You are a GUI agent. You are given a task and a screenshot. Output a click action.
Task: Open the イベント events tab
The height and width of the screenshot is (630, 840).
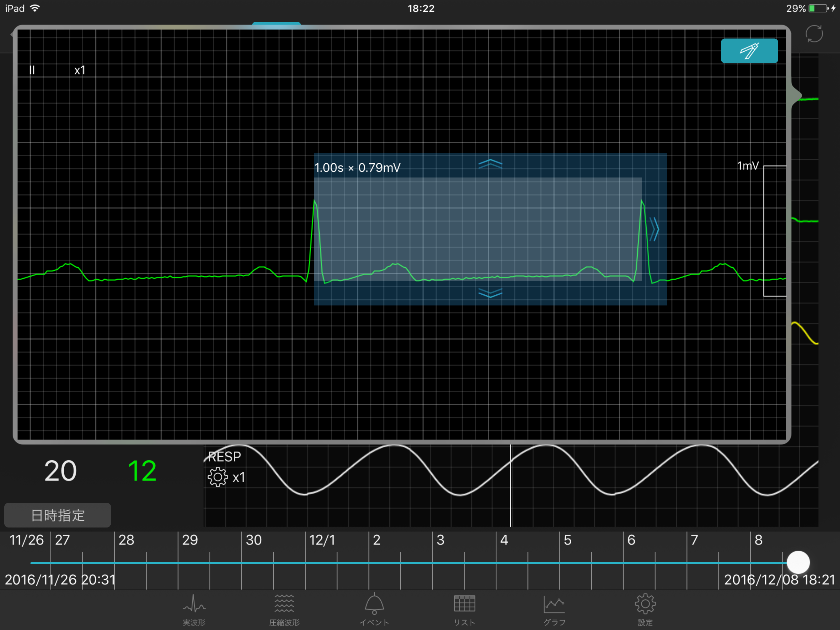[x=374, y=610]
